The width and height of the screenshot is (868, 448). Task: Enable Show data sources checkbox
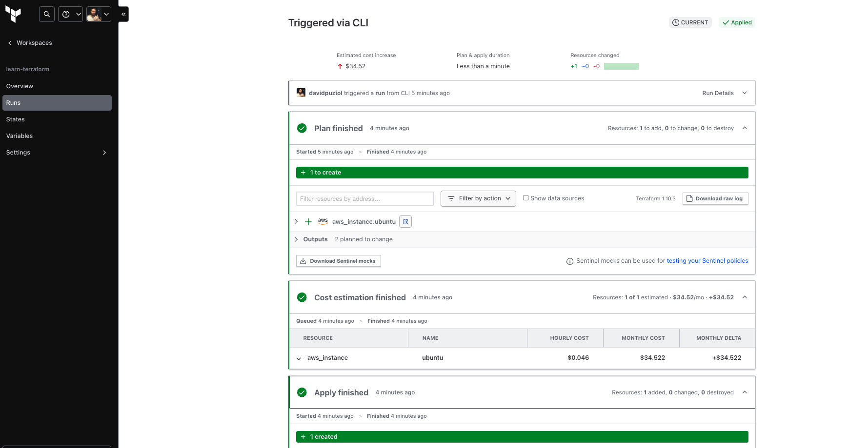click(x=526, y=198)
